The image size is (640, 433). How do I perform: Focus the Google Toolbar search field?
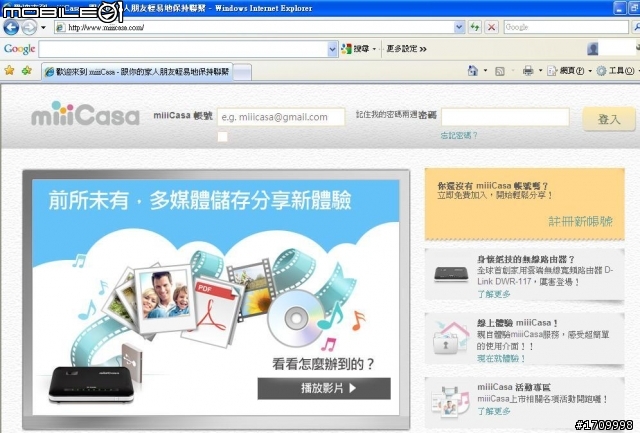pos(184,49)
